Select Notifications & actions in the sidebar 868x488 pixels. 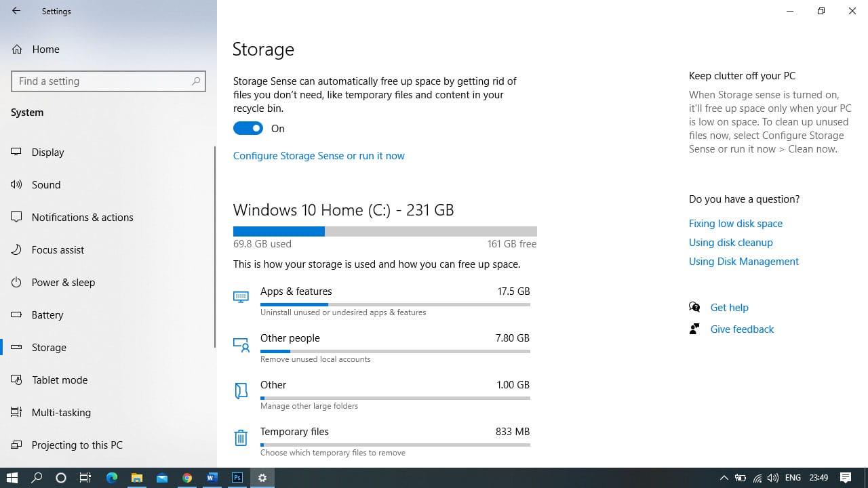click(82, 217)
